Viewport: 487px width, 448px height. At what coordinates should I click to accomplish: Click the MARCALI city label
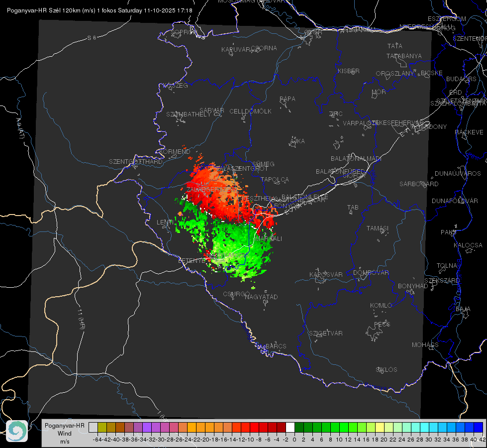pos(268,239)
